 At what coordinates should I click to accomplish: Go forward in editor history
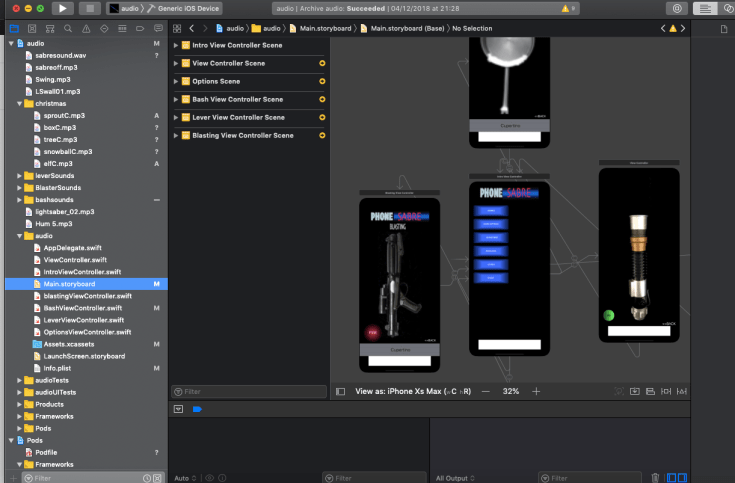[205, 29]
